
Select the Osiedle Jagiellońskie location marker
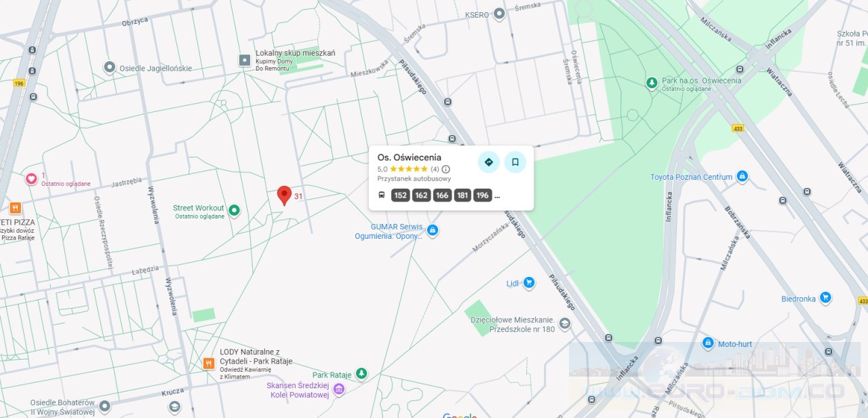click(x=109, y=67)
